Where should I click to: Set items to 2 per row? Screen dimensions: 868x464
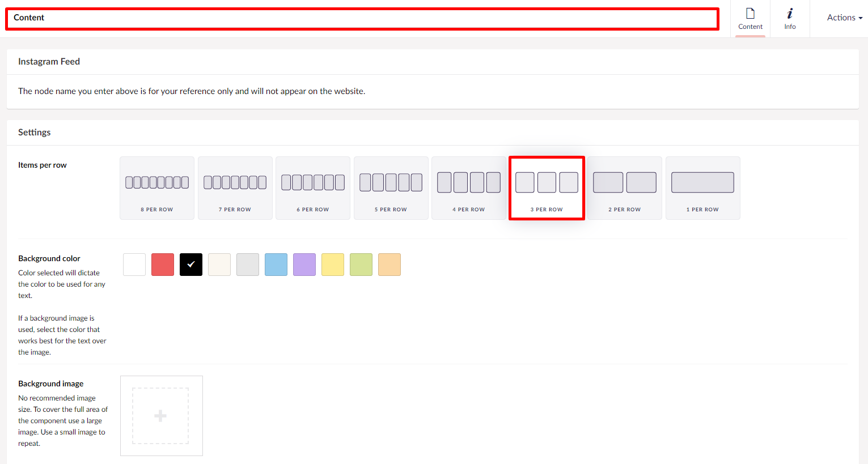point(625,188)
